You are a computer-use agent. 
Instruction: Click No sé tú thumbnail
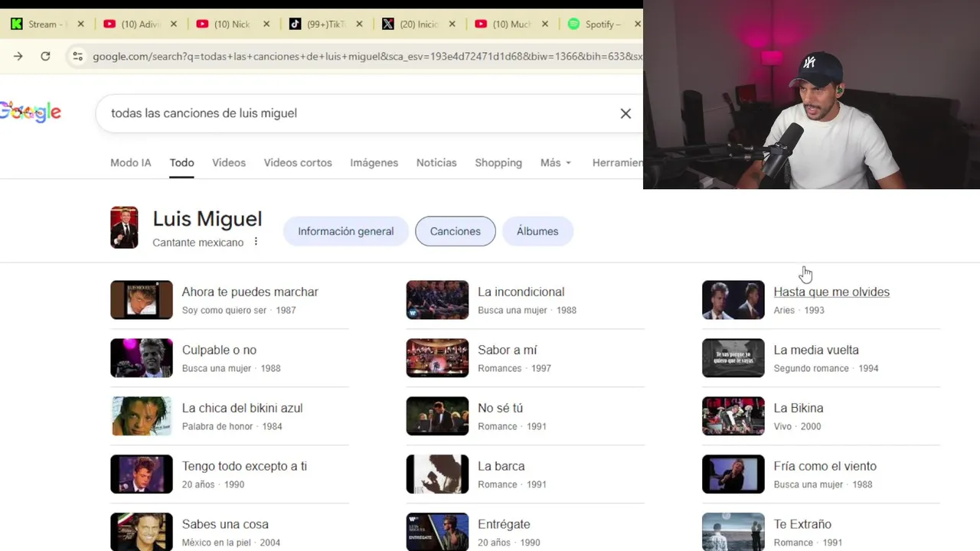[x=437, y=416]
